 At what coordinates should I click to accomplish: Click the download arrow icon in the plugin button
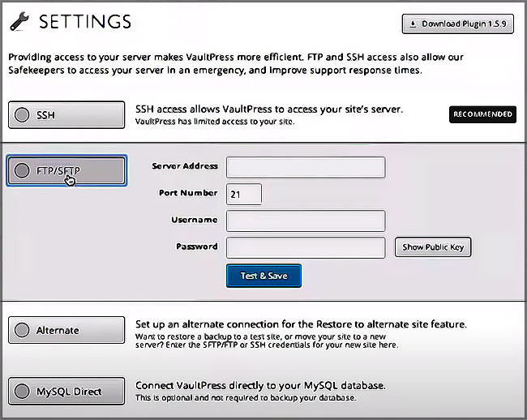pos(413,24)
